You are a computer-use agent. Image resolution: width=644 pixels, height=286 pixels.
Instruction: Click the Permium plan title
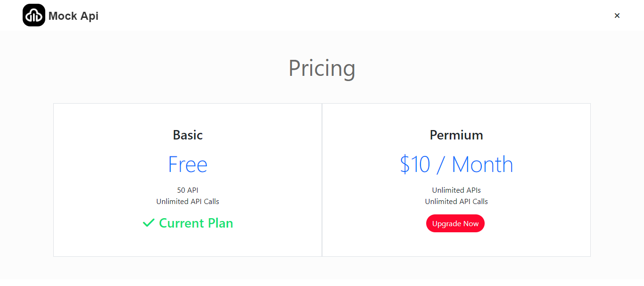point(456,135)
